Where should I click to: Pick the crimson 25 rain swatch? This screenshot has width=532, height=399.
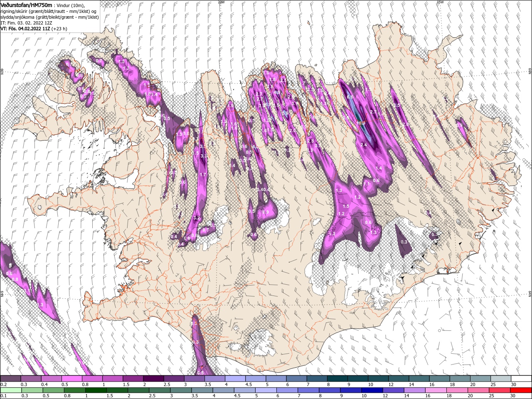point(499,390)
